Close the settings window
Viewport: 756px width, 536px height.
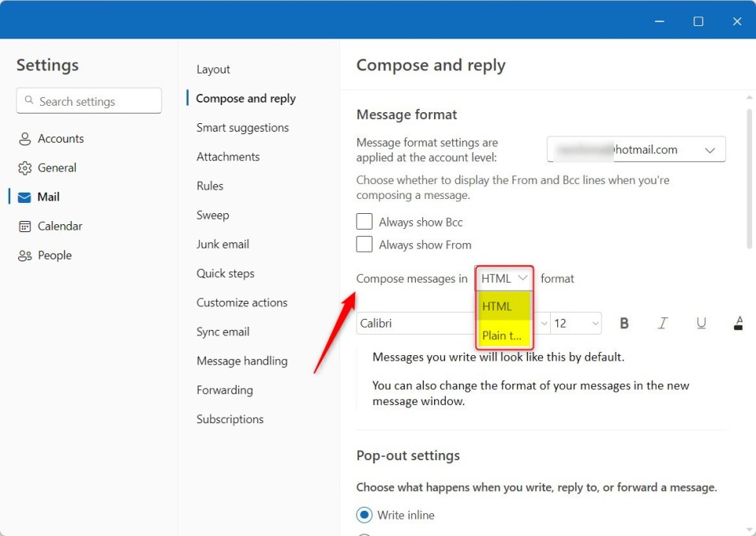(737, 21)
